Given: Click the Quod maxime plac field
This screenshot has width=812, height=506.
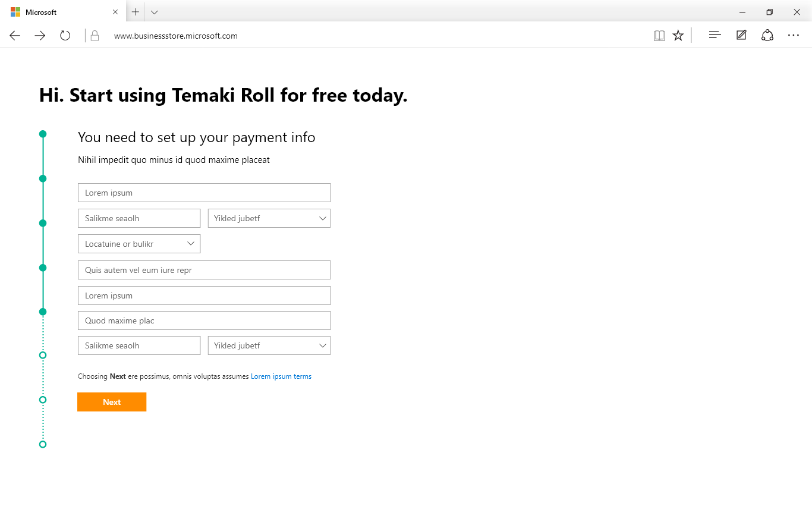Looking at the screenshot, I should tap(204, 320).
